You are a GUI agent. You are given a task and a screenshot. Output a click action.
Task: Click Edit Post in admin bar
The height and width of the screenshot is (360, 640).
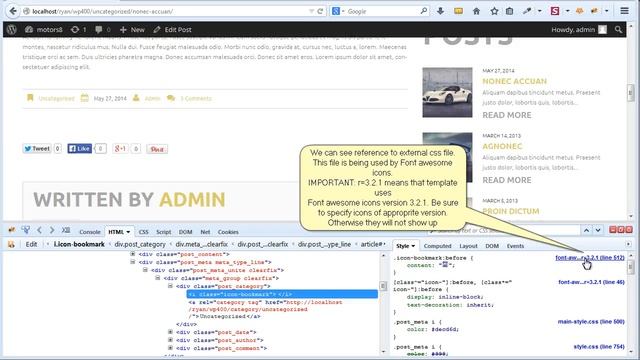click(x=172, y=29)
